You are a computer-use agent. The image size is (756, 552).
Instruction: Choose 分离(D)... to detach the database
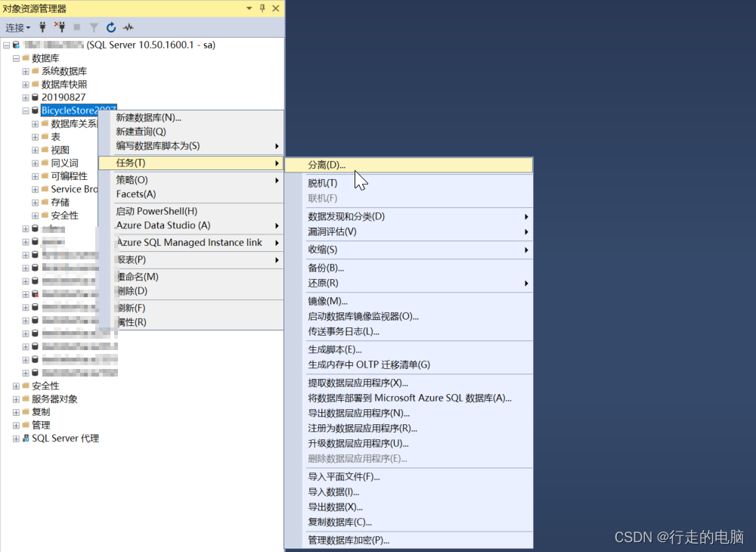click(x=409, y=165)
